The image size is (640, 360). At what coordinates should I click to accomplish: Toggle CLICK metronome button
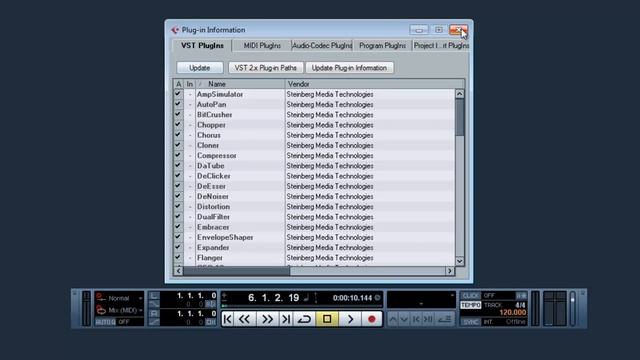pos(471,296)
